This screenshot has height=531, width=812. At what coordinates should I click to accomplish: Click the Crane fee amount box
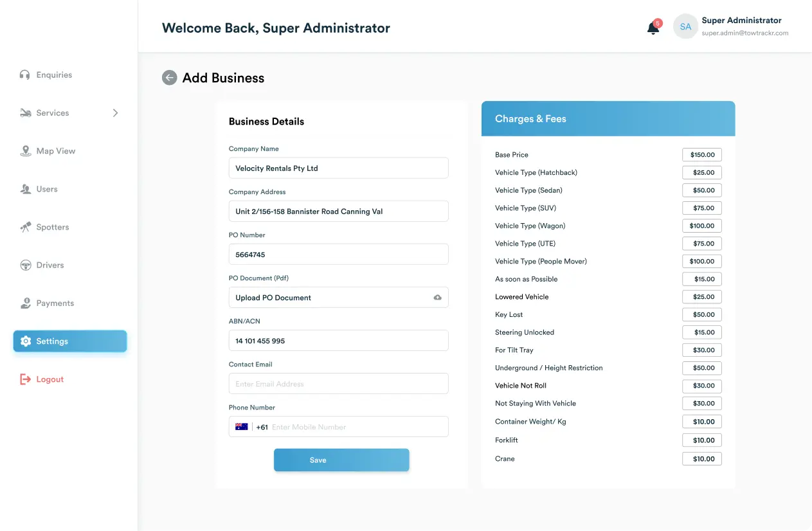702,459
